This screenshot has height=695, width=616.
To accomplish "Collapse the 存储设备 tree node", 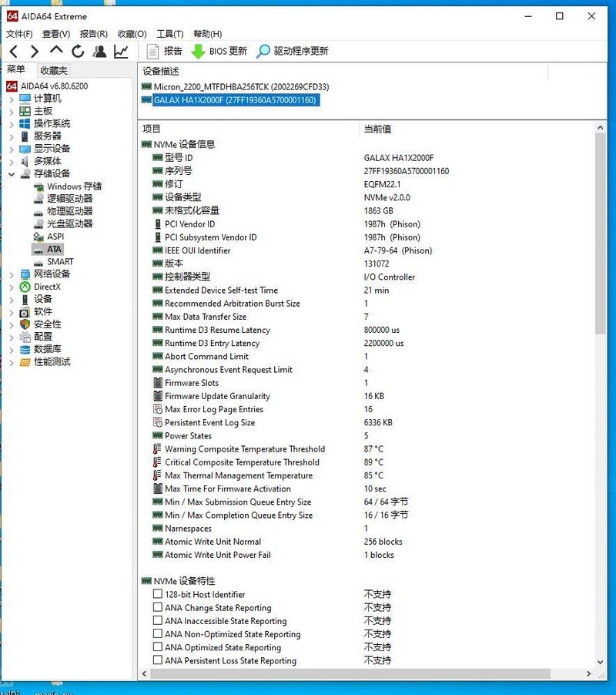I will click(12, 174).
